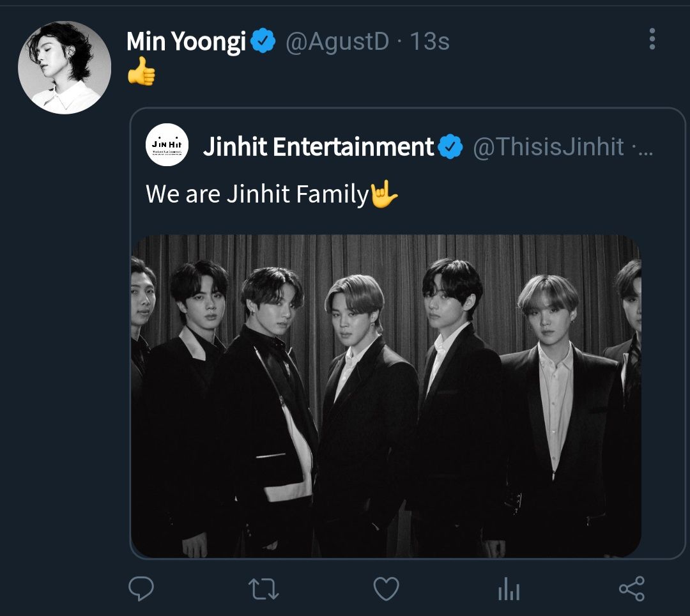Select the Jinhit Entertainment account name
Image resolution: width=690 pixels, height=616 pixels.
[x=318, y=147]
